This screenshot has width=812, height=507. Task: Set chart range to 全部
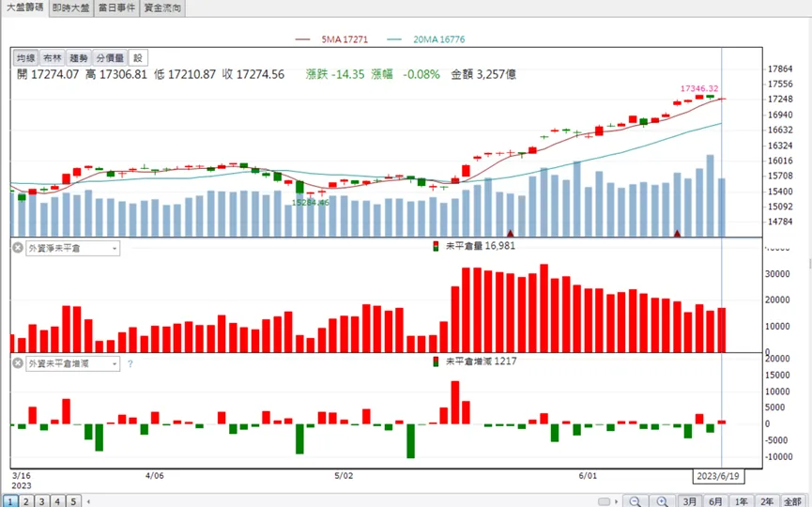pyautogui.click(x=793, y=501)
